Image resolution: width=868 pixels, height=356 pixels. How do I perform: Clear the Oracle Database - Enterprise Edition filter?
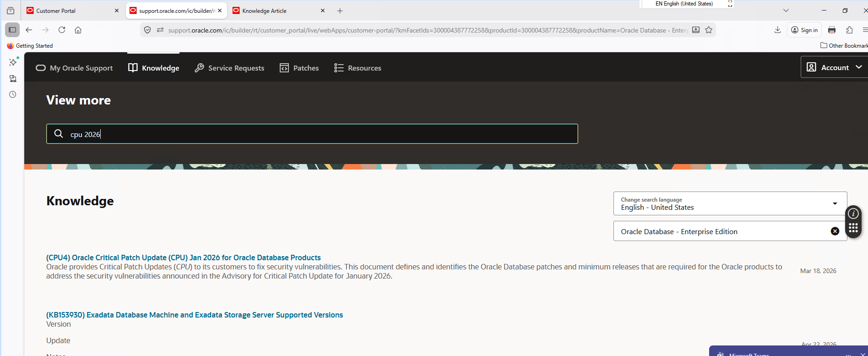click(835, 231)
